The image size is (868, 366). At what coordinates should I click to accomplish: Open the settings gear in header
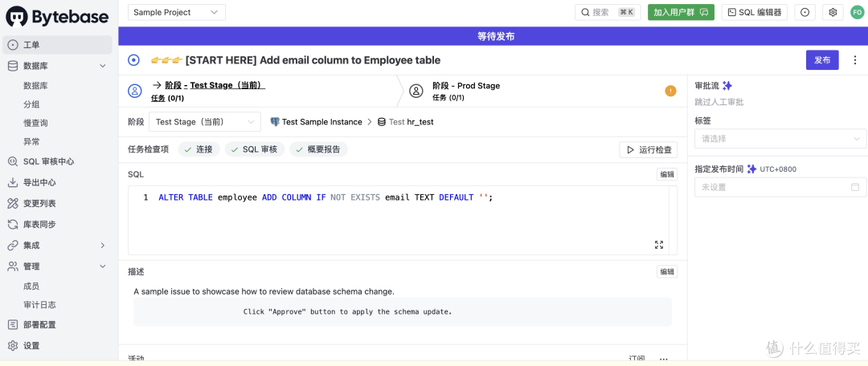point(833,12)
